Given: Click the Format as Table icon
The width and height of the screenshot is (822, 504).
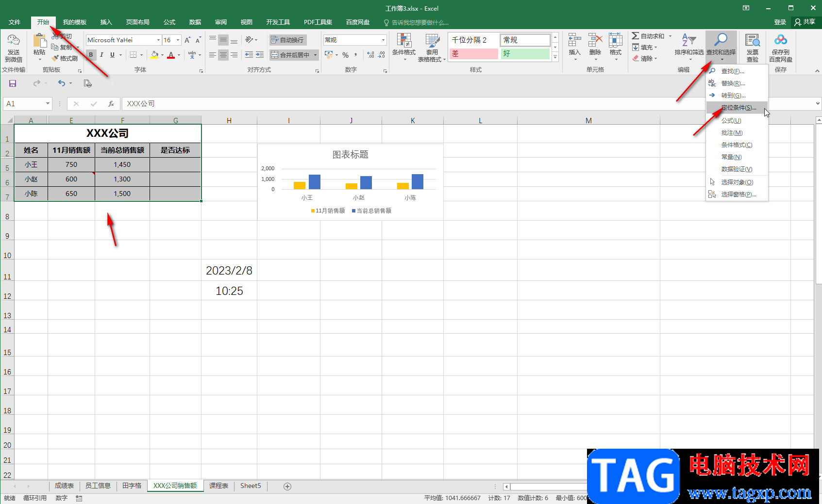Looking at the screenshot, I should [x=432, y=41].
